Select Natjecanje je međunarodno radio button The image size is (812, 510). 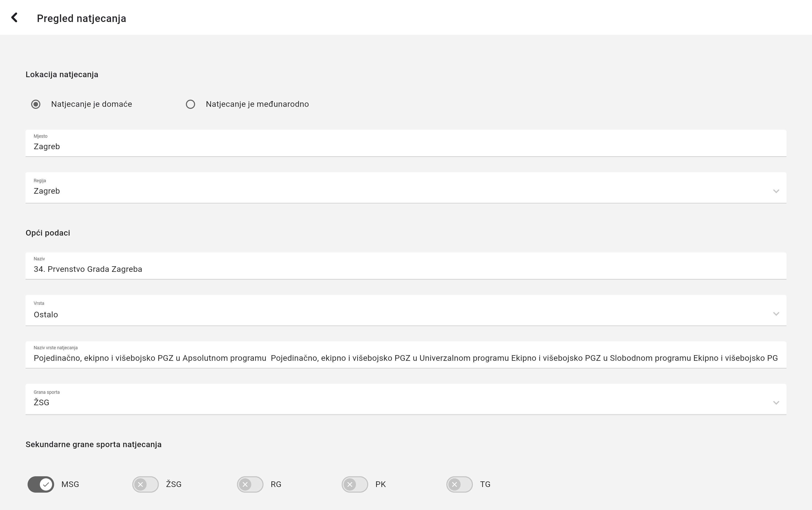click(190, 104)
